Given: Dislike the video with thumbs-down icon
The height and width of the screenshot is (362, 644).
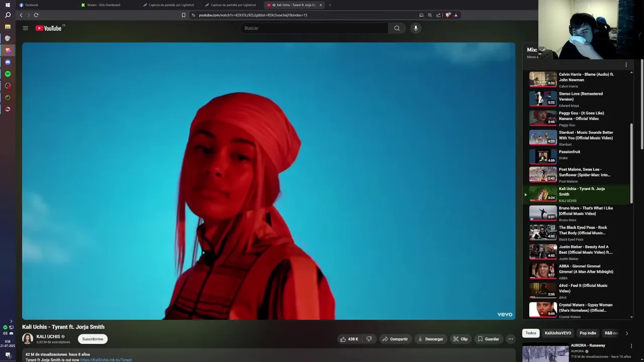Looking at the screenshot, I should click(369, 339).
